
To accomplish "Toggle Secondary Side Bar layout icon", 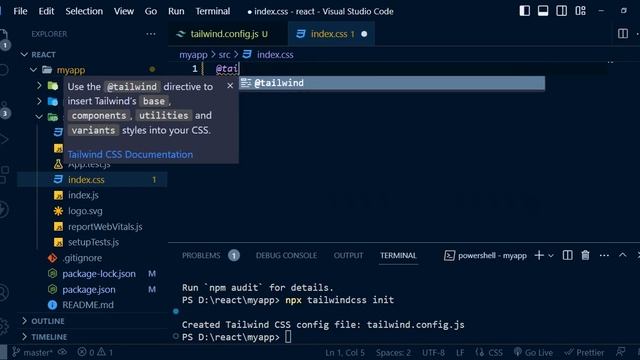I will [561, 11].
